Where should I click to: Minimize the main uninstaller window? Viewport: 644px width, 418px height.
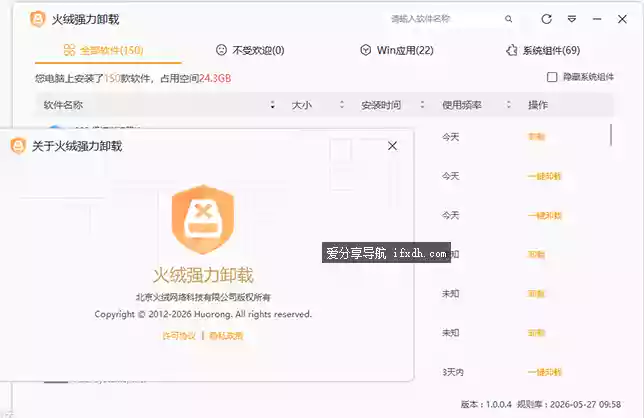[x=597, y=19]
